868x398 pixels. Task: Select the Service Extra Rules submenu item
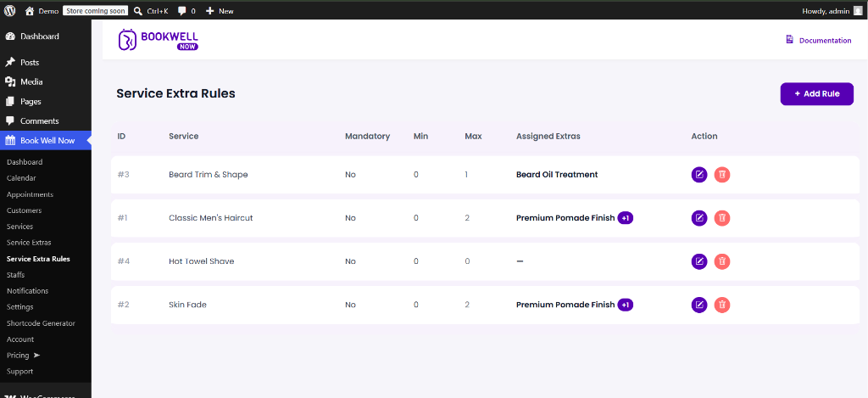point(38,258)
